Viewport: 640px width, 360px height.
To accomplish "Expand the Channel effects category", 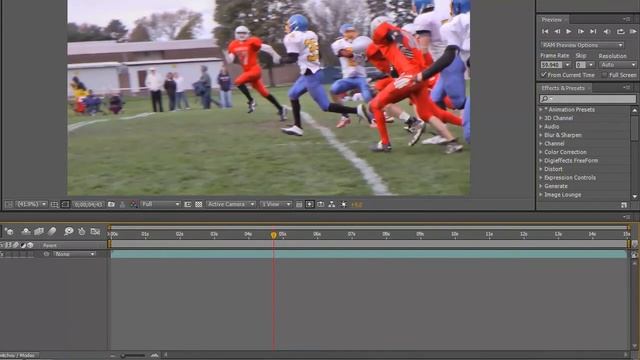I will coord(541,144).
